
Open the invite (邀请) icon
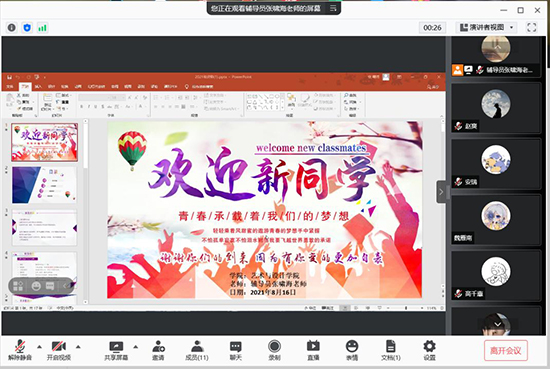pos(158,350)
